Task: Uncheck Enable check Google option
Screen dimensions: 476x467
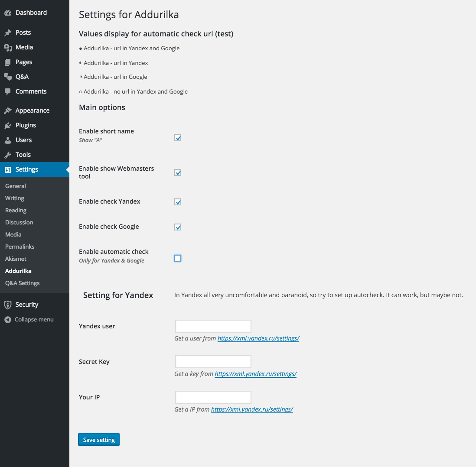Action: [178, 227]
